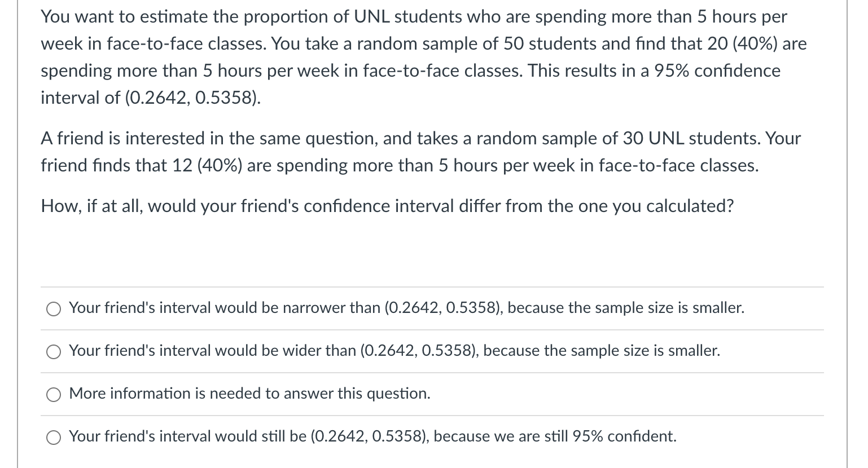The image size is (868, 468).
Task: Click the opening paragraph starting "You want to estimate"
Action: point(424,57)
